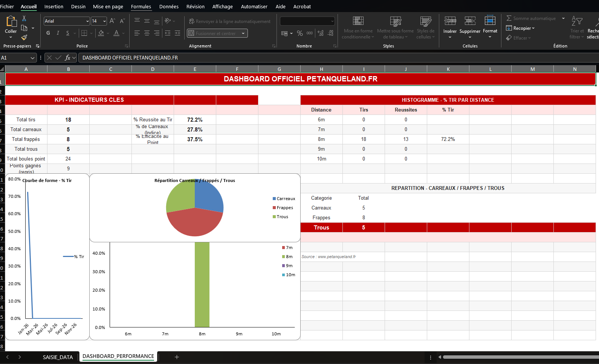This screenshot has height=364, width=599.
Task: Expand Police group dialog launcher
Action: (x=127, y=46)
